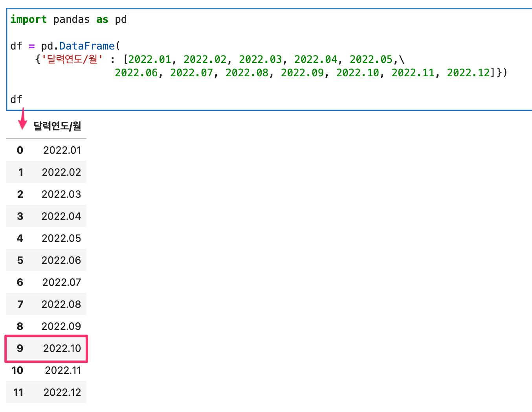Click row index 5 in the dataframe
This screenshot has width=532, height=412.
coord(20,260)
